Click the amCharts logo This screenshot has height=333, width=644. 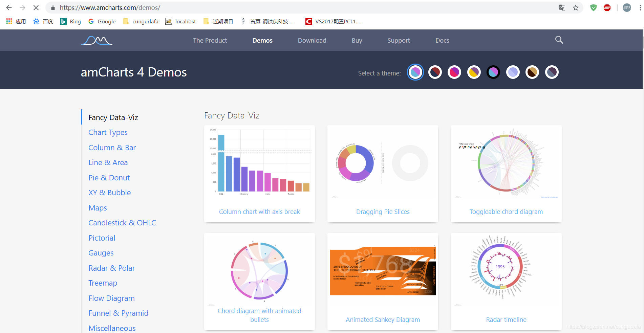[96, 40]
